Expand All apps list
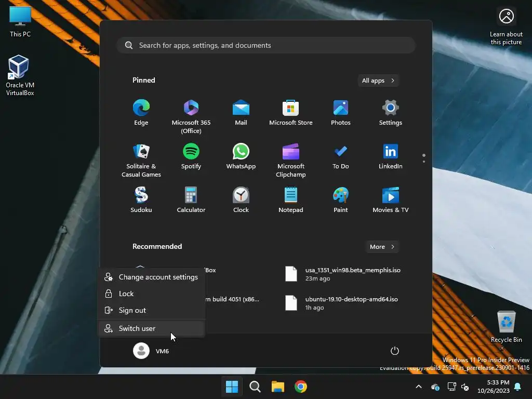The height and width of the screenshot is (399, 532). pyautogui.click(x=378, y=81)
